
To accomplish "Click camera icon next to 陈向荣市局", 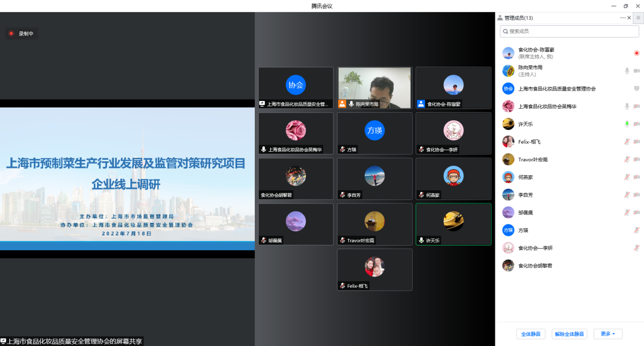I will tap(636, 71).
